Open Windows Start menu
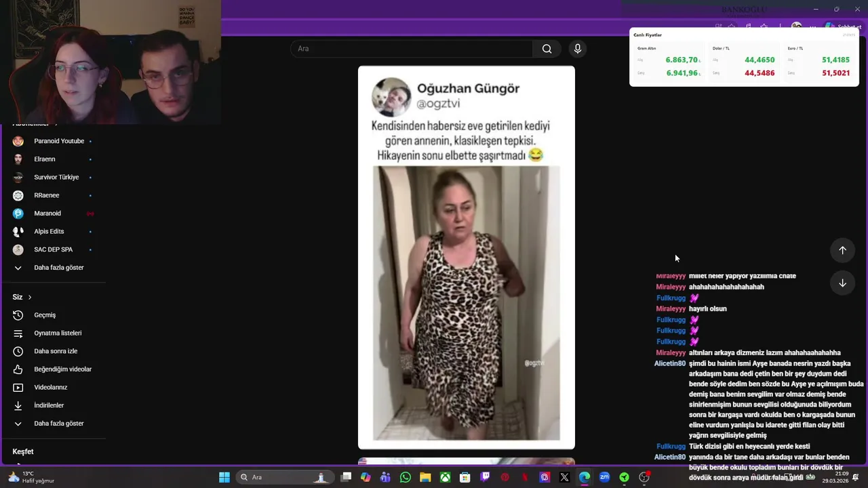 pos(224,477)
